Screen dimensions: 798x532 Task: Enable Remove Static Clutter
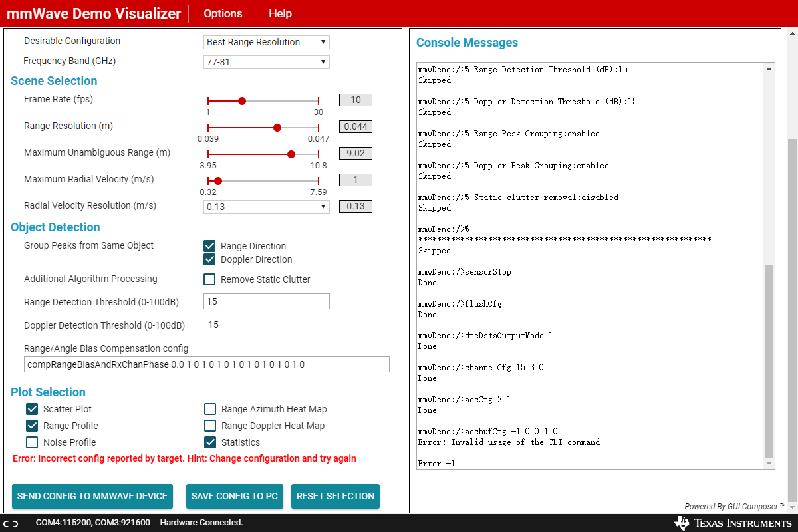[209, 279]
